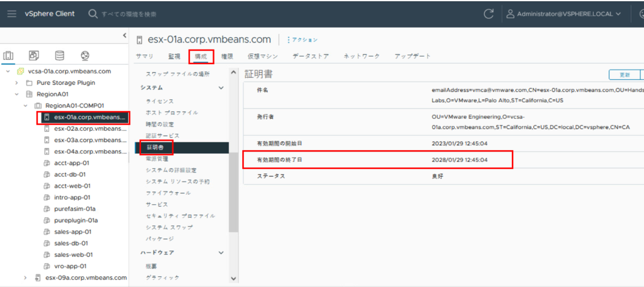Click the host icon of esx-09a.corp.vmbeans.com
The image size is (644, 287).
pyautogui.click(x=38, y=278)
